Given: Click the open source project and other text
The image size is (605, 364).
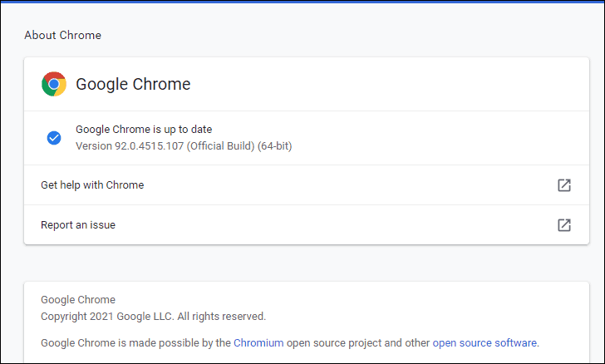Looking at the screenshot, I should 358,342.
